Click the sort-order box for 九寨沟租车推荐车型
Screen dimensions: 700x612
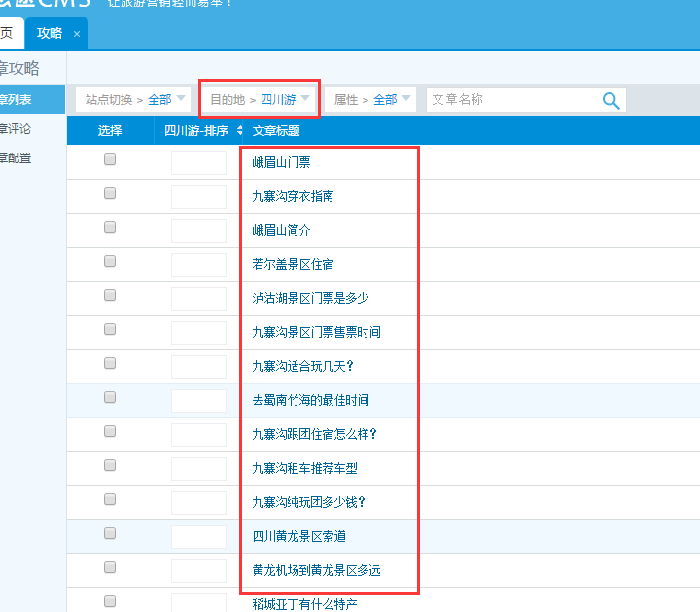[x=198, y=468]
